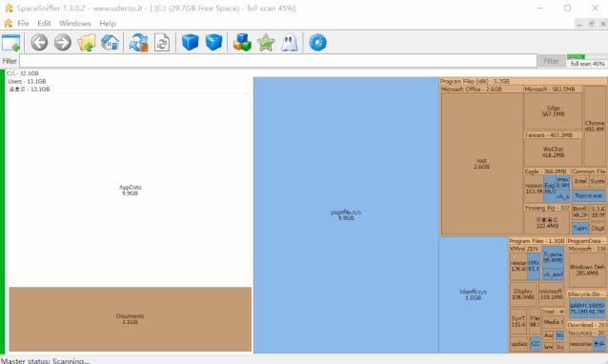
Task: Click into the Filter text field
Action: pos(278,61)
